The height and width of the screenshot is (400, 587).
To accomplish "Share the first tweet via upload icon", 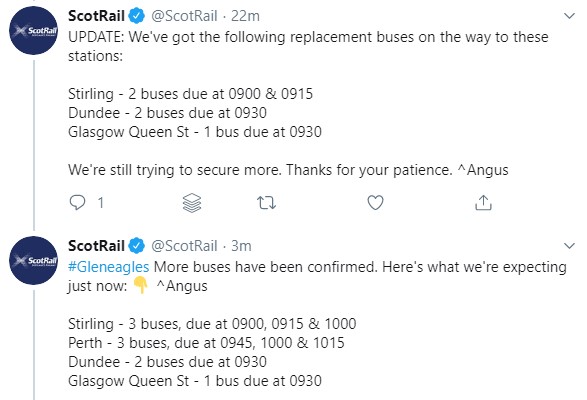I will [483, 203].
